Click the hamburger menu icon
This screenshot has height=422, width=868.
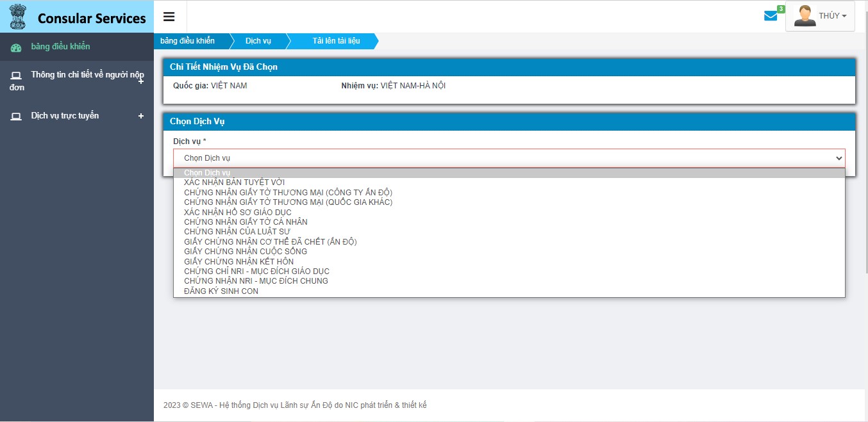pyautogui.click(x=169, y=17)
